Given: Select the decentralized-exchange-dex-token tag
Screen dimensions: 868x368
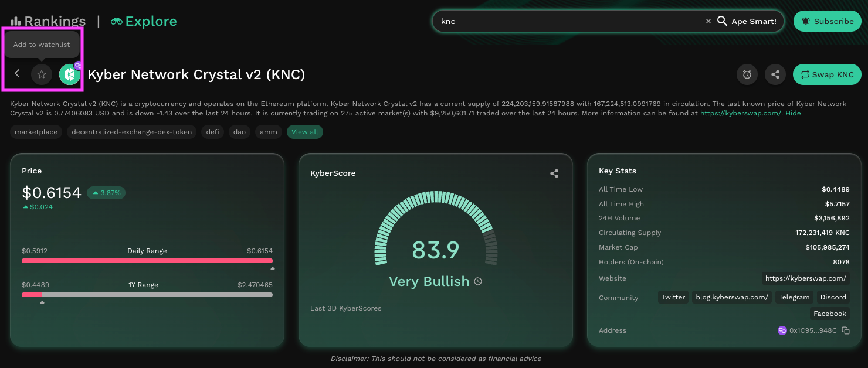Looking at the screenshot, I should (x=132, y=132).
